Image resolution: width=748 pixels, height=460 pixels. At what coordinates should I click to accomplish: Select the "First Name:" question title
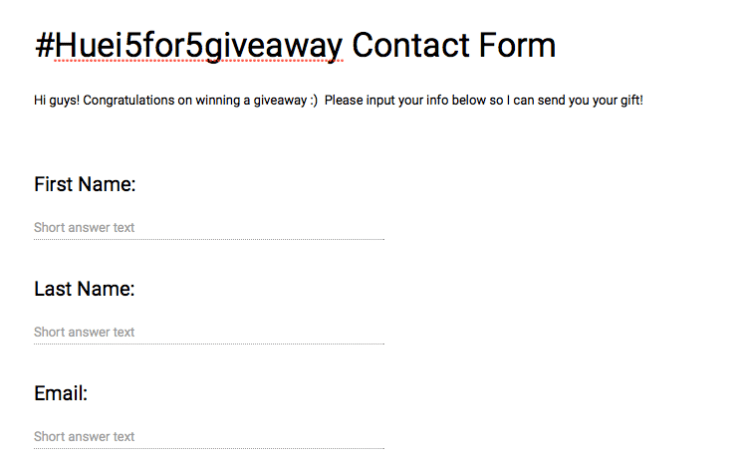[x=85, y=185]
